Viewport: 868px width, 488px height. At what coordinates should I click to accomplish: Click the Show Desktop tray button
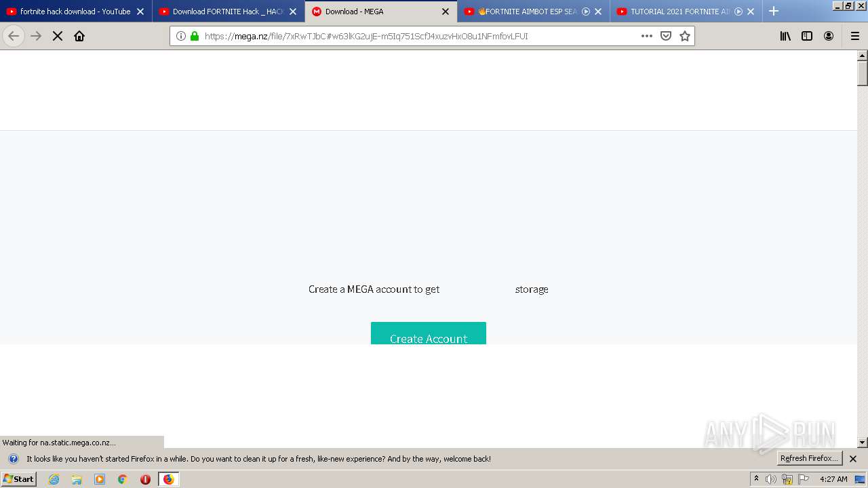click(861, 479)
